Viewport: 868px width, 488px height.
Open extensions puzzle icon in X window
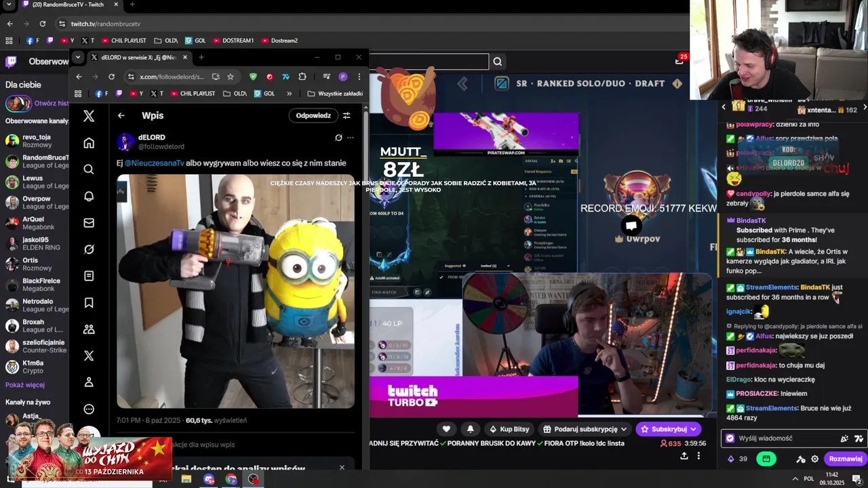[x=302, y=77]
